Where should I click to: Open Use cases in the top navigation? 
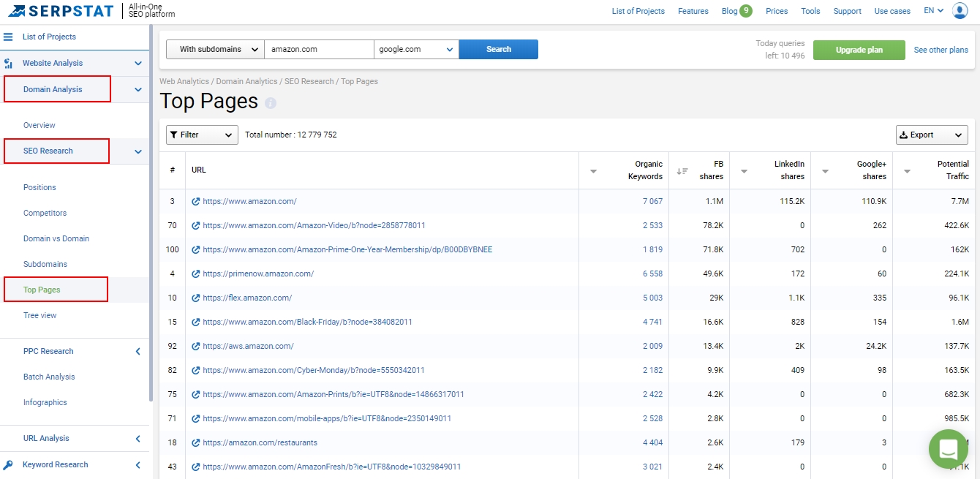point(892,11)
